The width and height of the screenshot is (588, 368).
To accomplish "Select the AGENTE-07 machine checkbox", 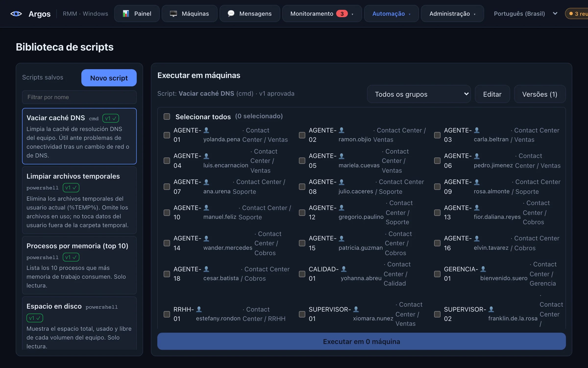I will click(167, 187).
